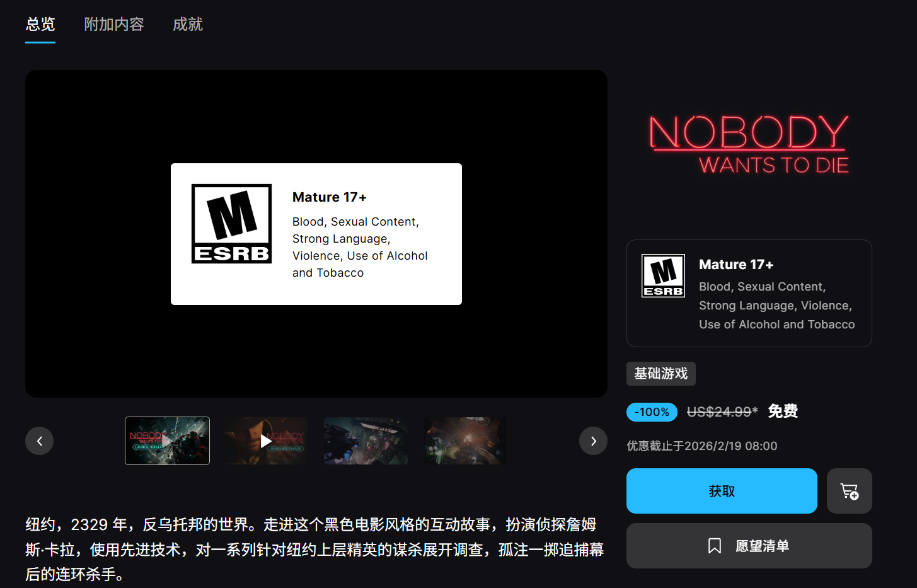Screen dimensions: 917x588
Task: Click the 愿望清单 button
Action: pyautogui.click(x=749, y=546)
